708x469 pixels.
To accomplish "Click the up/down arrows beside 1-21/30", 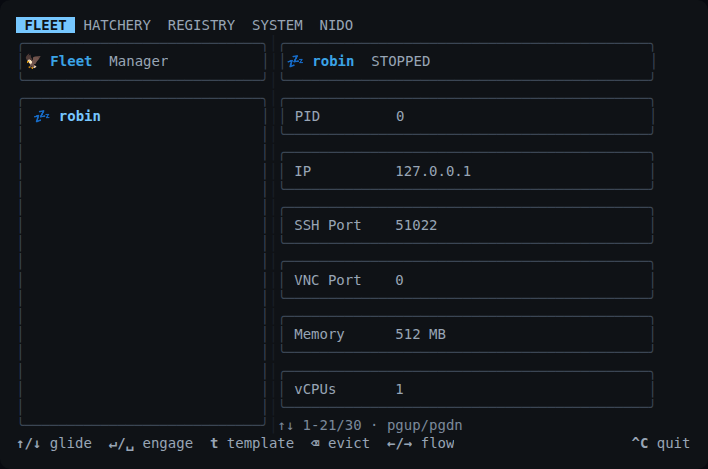I will click(x=285, y=426).
